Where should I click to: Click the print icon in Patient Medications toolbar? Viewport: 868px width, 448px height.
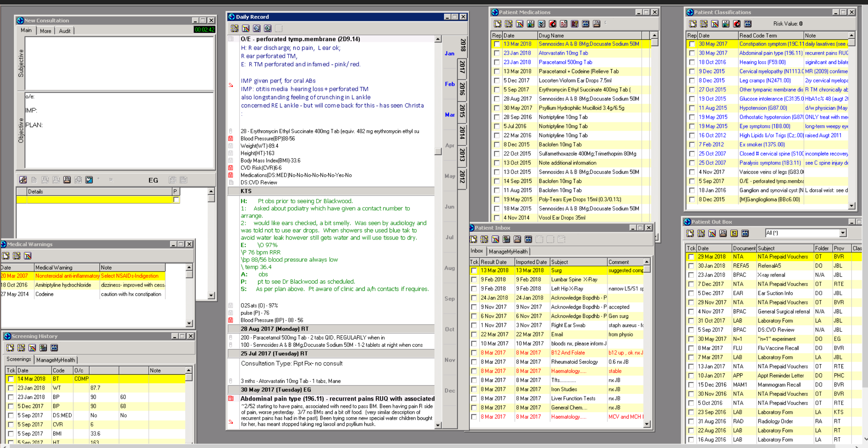click(x=597, y=24)
